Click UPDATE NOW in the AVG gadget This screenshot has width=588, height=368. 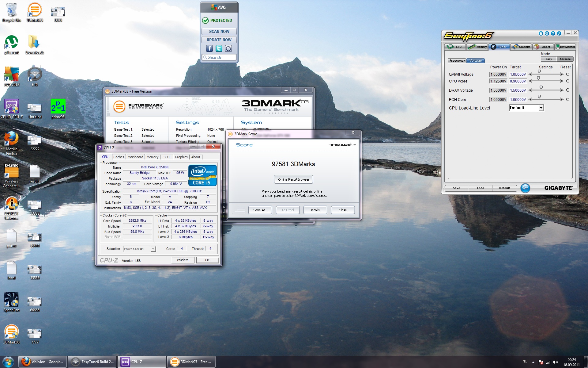click(x=219, y=40)
